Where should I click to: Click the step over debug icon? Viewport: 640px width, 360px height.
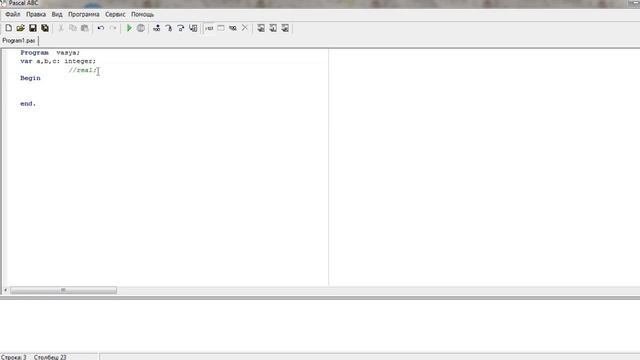pyautogui.click(x=181, y=28)
